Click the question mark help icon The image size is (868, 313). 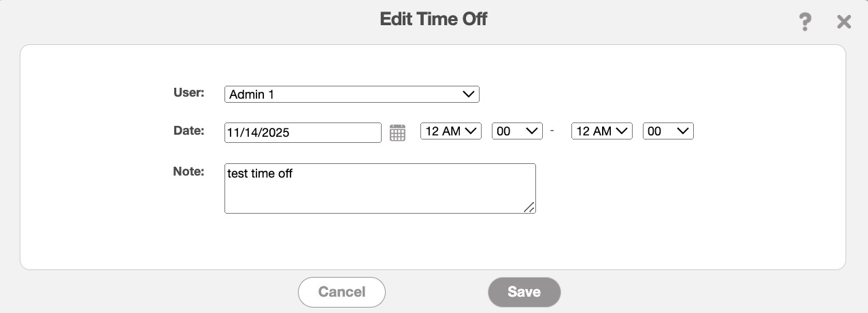pyautogui.click(x=805, y=22)
